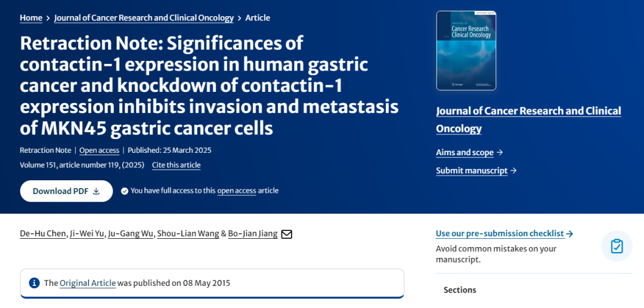Click the arrow after Aims and scope
Screen dimensions: 644x308
click(500, 153)
